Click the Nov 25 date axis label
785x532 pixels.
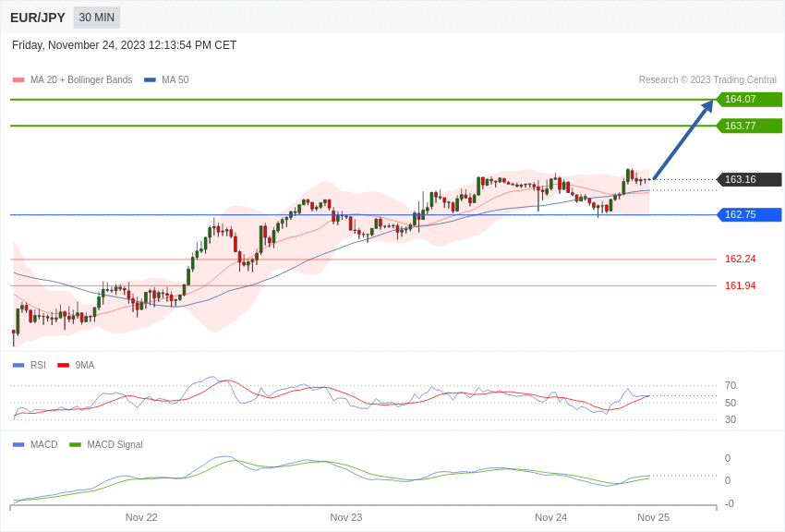coord(653,517)
